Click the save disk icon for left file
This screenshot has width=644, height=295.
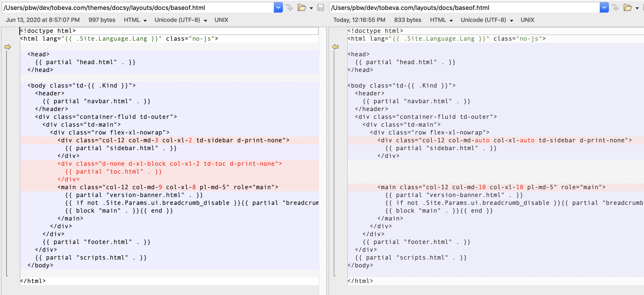click(x=321, y=8)
